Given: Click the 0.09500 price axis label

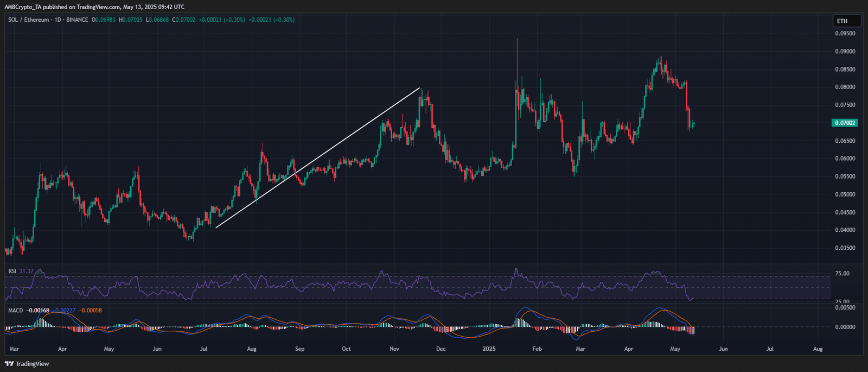Looking at the screenshot, I should point(845,33).
